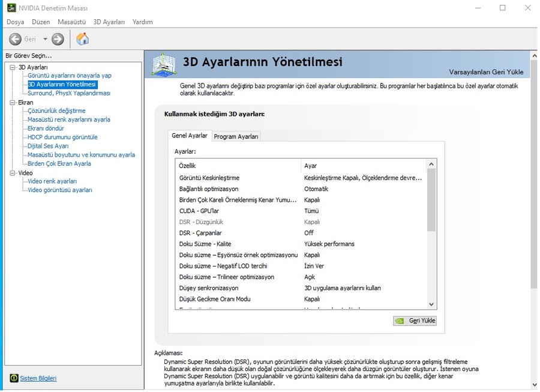Click the NVIDIA app icon in title bar
The image size is (540, 392).
coord(11,8)
